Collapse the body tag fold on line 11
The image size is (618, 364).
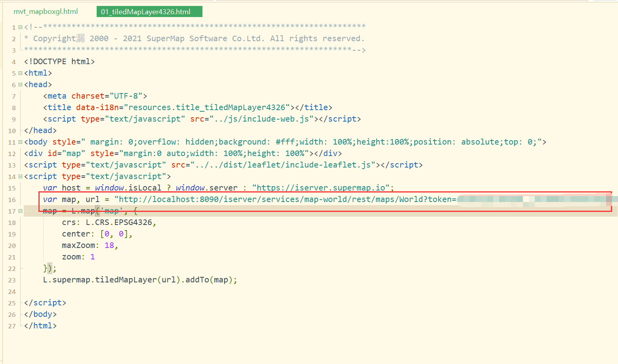pos(20,142)
